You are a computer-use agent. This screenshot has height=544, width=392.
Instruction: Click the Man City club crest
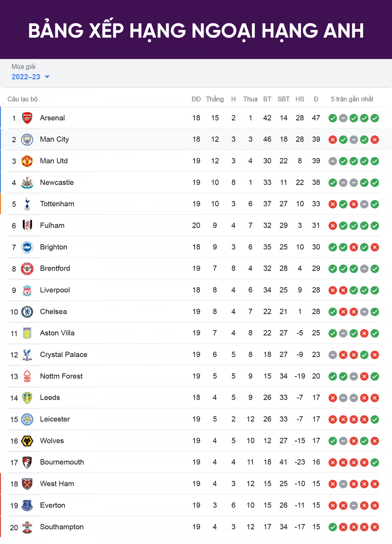[x=27, y=139]
